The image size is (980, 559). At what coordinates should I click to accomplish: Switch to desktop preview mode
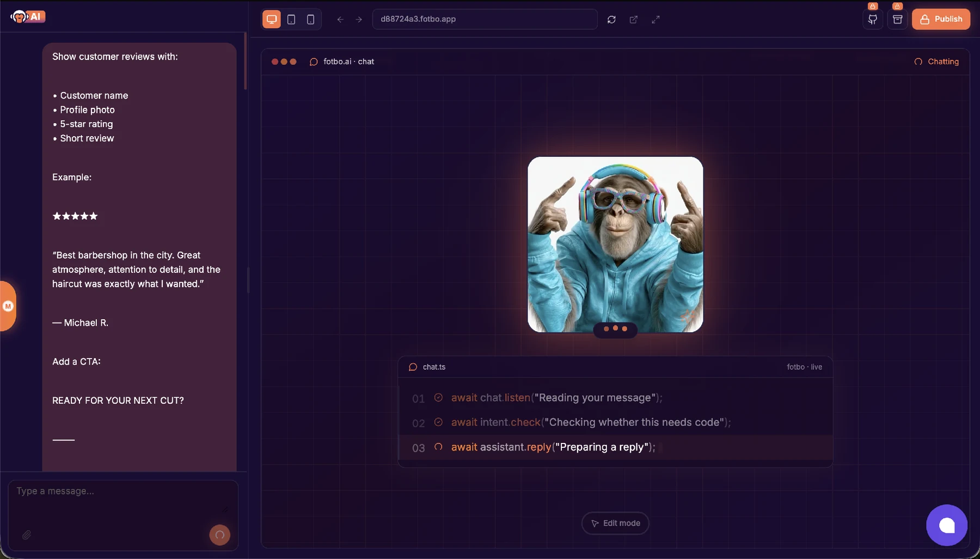tap(271, 19)
